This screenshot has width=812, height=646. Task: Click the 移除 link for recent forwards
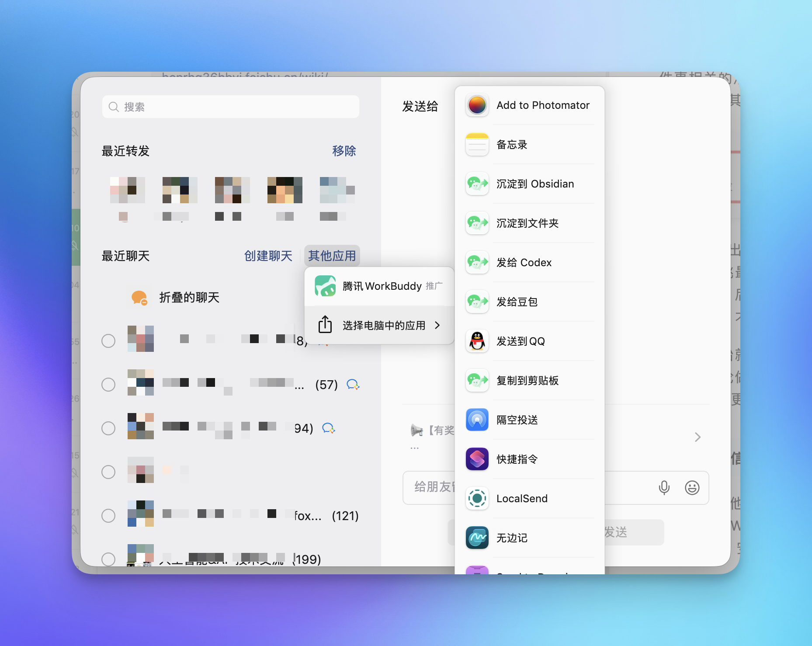coord(344,151)
